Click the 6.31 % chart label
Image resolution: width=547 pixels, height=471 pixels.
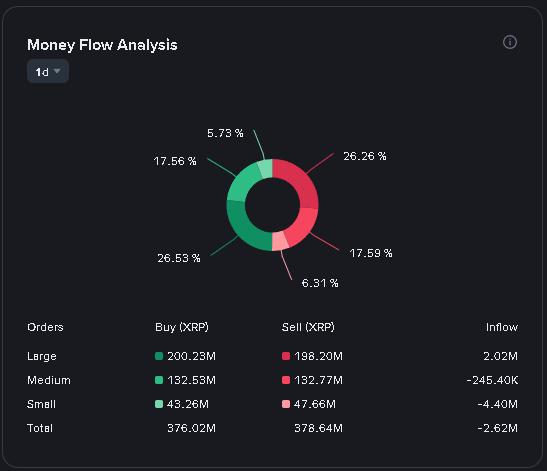[x=320, y=283]
